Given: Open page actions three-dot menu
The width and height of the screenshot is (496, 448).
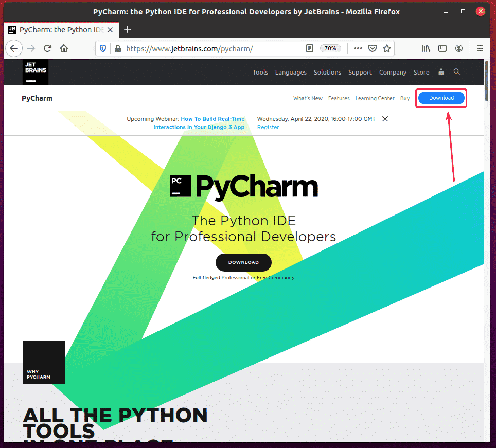Looking at the screenshot, I should click(x=358, y=48).
